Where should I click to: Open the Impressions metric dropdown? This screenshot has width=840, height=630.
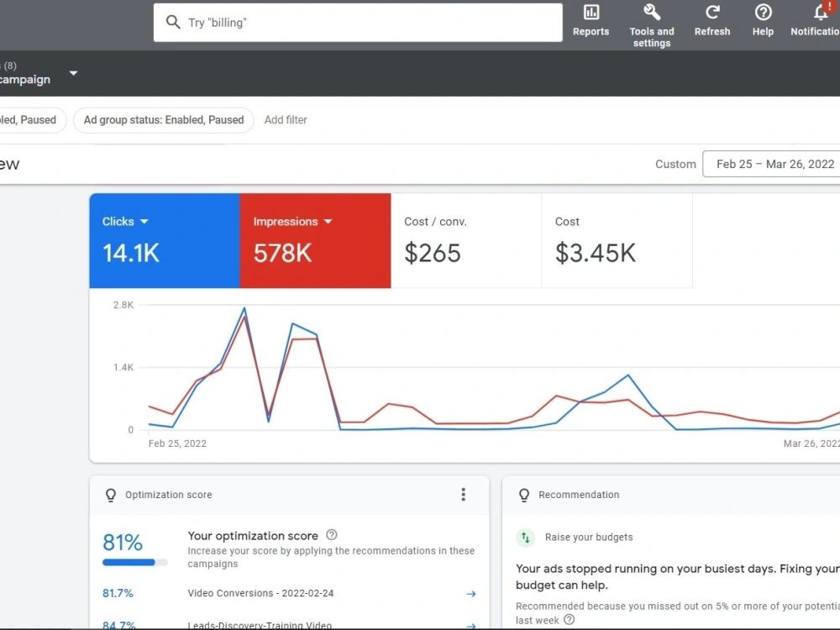coord(292,221)
